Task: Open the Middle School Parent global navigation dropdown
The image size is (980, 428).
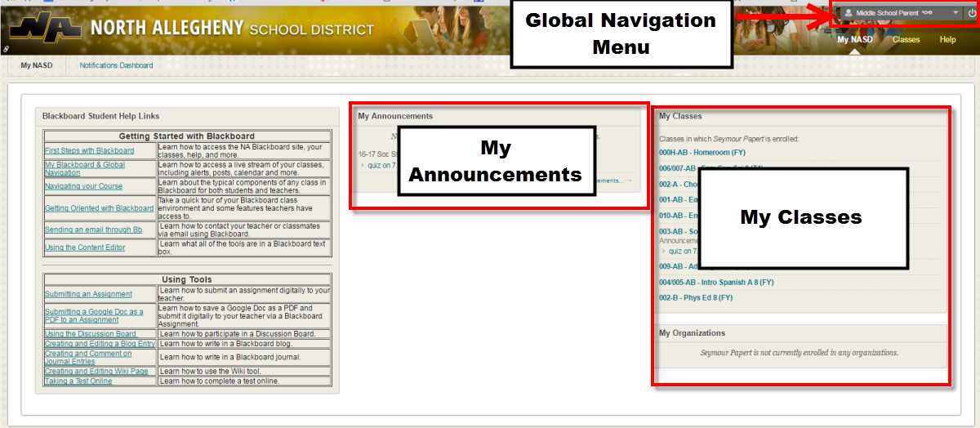Action: [x=901, y=13]
